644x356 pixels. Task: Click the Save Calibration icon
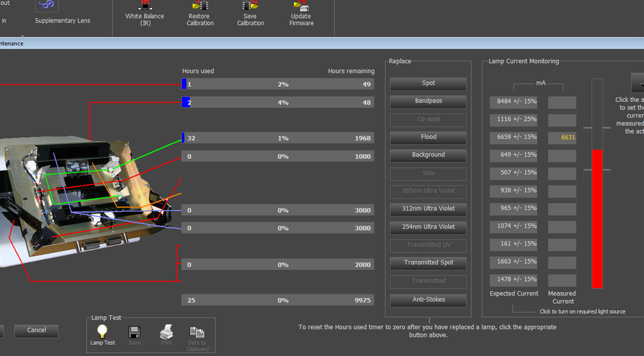tap(250, 6)
